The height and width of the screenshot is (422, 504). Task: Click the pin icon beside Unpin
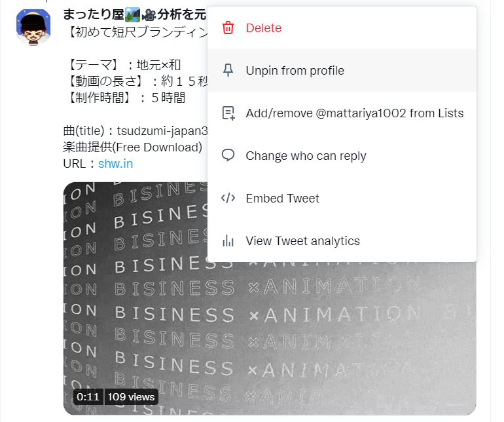(x=228, y=71)
